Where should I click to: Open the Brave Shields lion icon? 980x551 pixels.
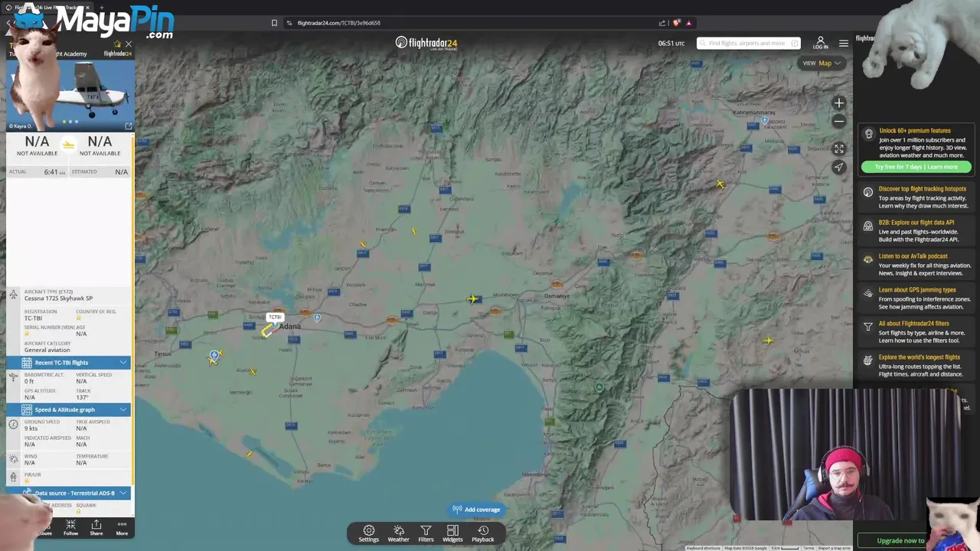[677, 23]
